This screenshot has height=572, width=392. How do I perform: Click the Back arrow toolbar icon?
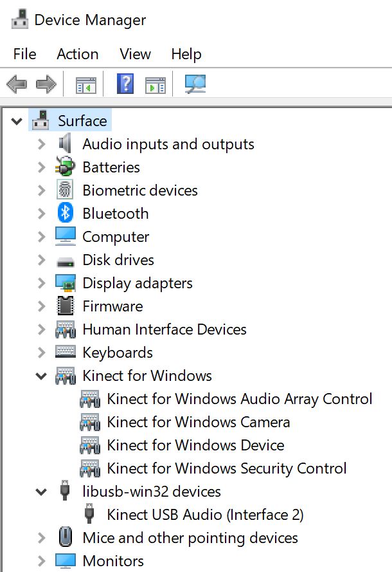(x=16, y=84)
